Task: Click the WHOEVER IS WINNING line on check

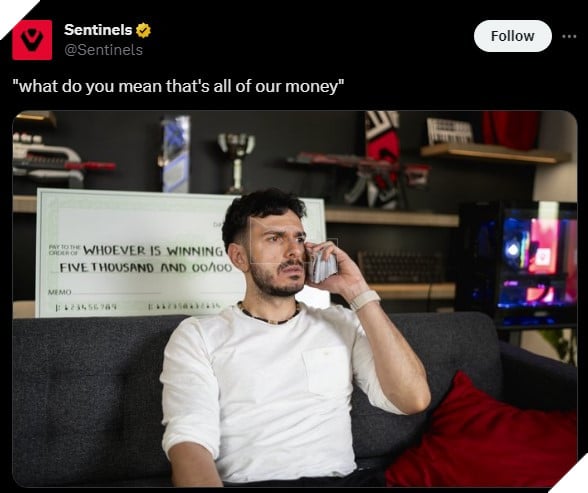Action: point(153,250)
